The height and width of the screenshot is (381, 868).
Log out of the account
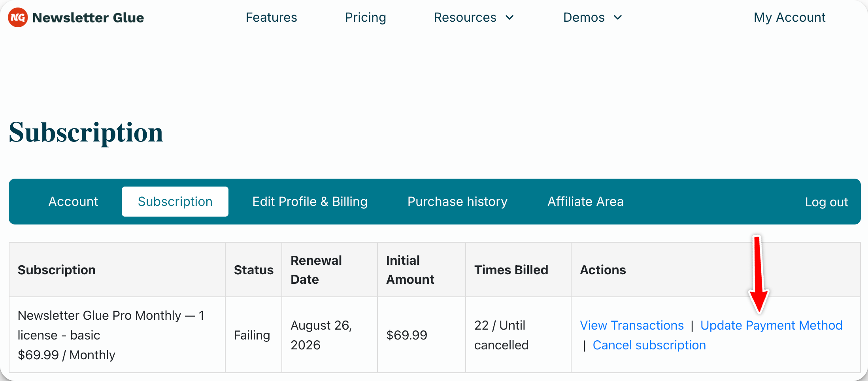click(x=826, y=202)
